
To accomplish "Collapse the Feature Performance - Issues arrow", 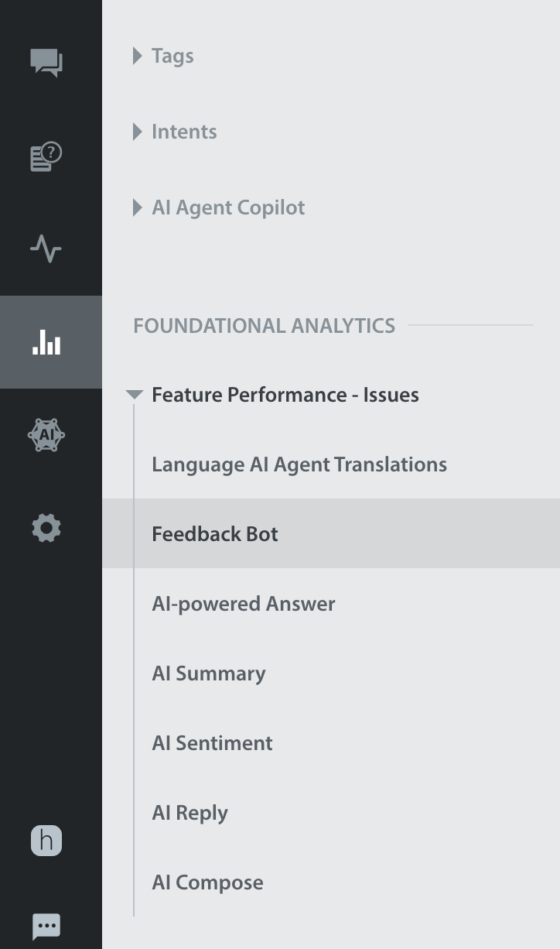I will (135, 395).
